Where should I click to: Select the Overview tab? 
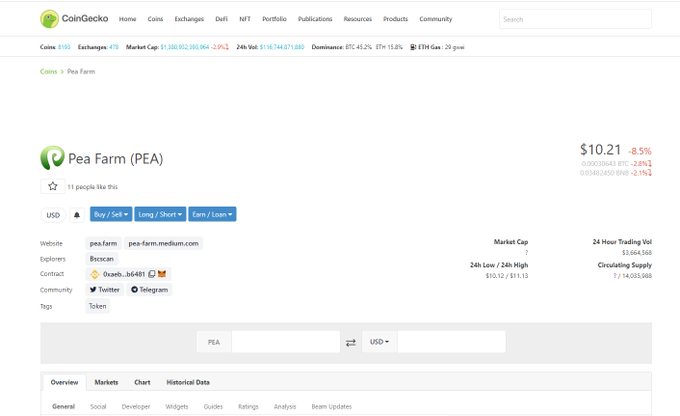(x=65, y=383)
